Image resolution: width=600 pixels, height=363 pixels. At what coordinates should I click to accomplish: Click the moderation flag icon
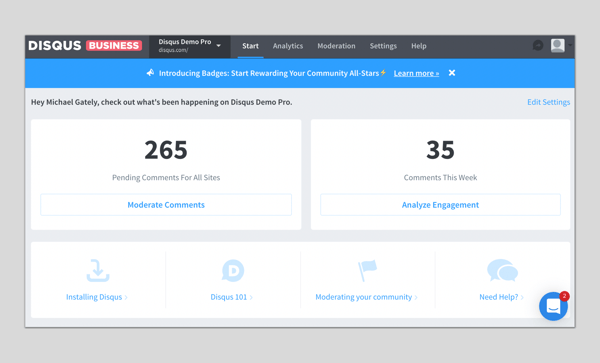367,270
